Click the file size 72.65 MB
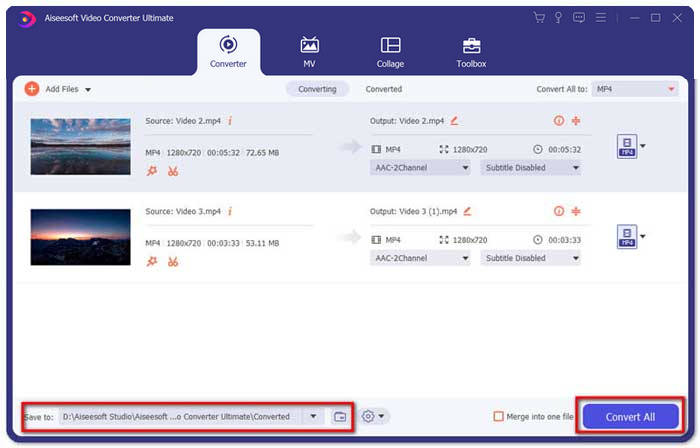The image size is (700, 448). (262, 153)
